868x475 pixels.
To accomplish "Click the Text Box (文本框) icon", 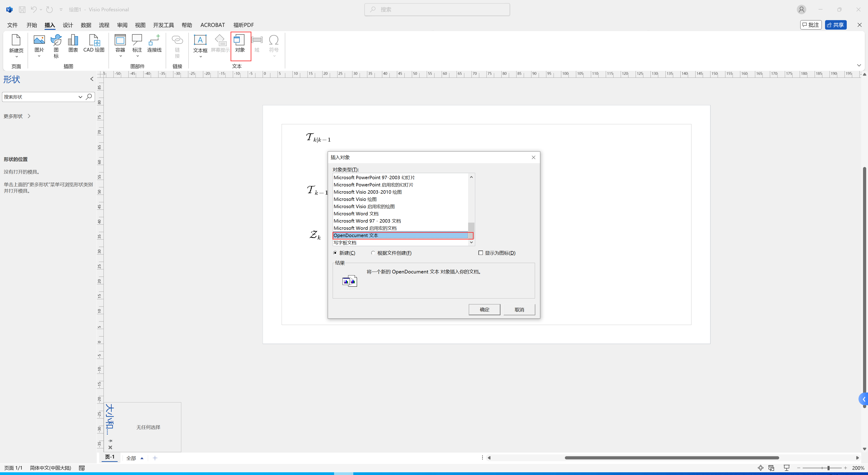I will [200, 40].
